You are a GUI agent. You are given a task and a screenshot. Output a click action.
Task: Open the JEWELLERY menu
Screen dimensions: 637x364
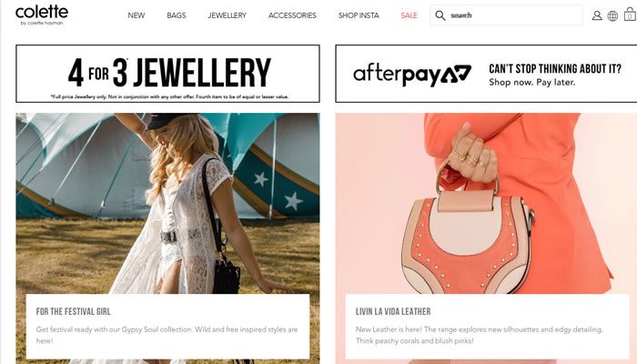point(227,15)
